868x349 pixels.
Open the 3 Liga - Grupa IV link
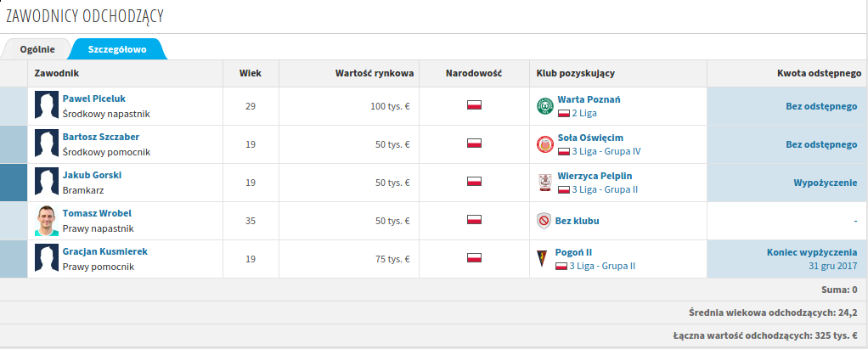606,151
